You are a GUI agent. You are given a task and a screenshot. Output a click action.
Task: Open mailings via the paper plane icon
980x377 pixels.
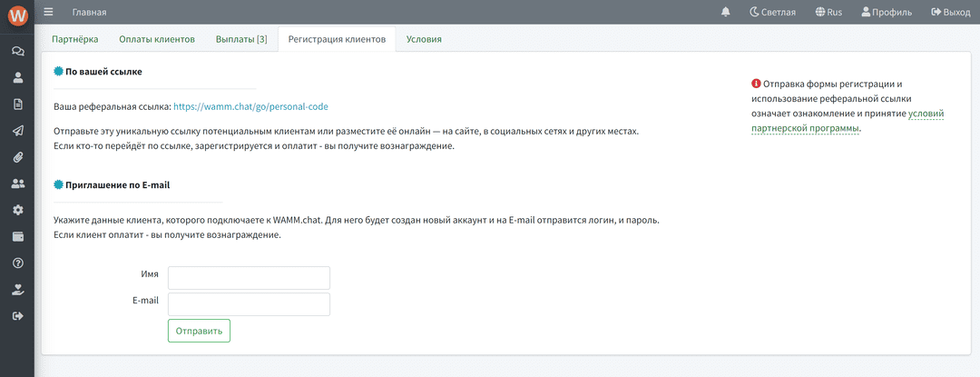click(x=17, y=131)
